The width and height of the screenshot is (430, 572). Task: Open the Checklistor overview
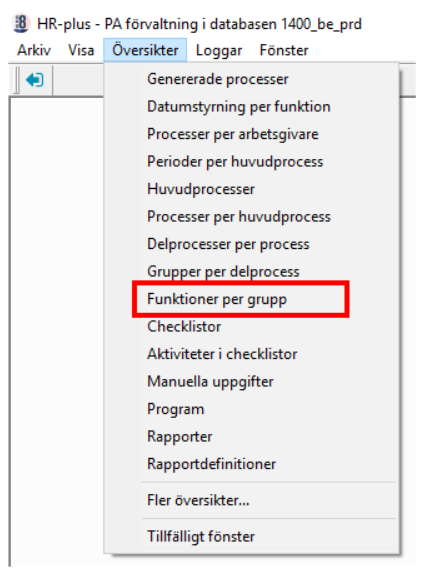coord(252,326)
